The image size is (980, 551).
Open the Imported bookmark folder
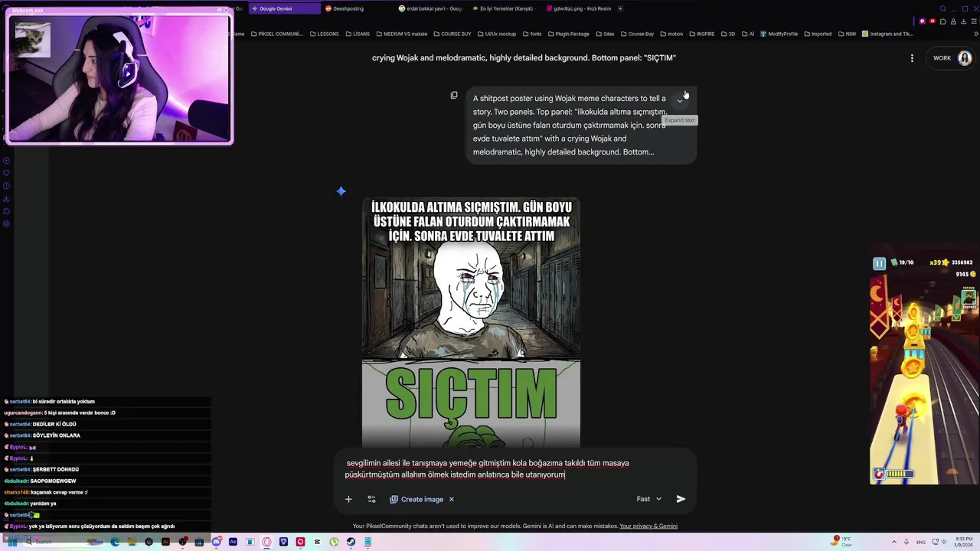[818, 34]
